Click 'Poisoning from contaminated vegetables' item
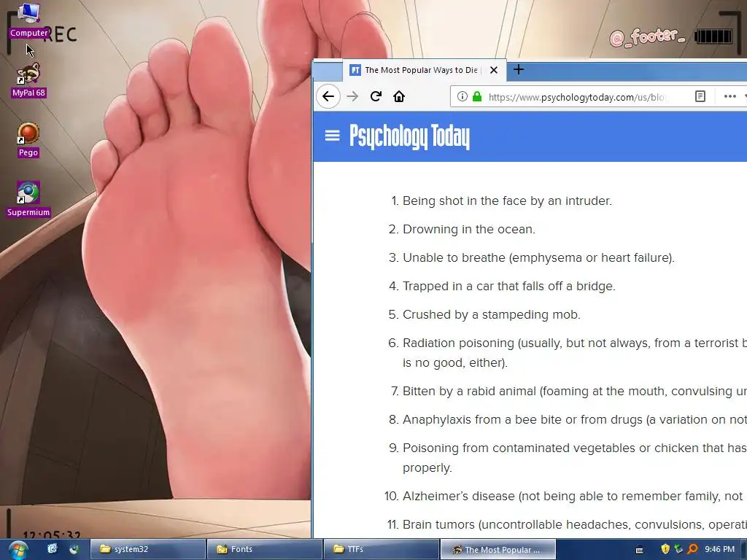The image size is (747, 560). (575, 458)
